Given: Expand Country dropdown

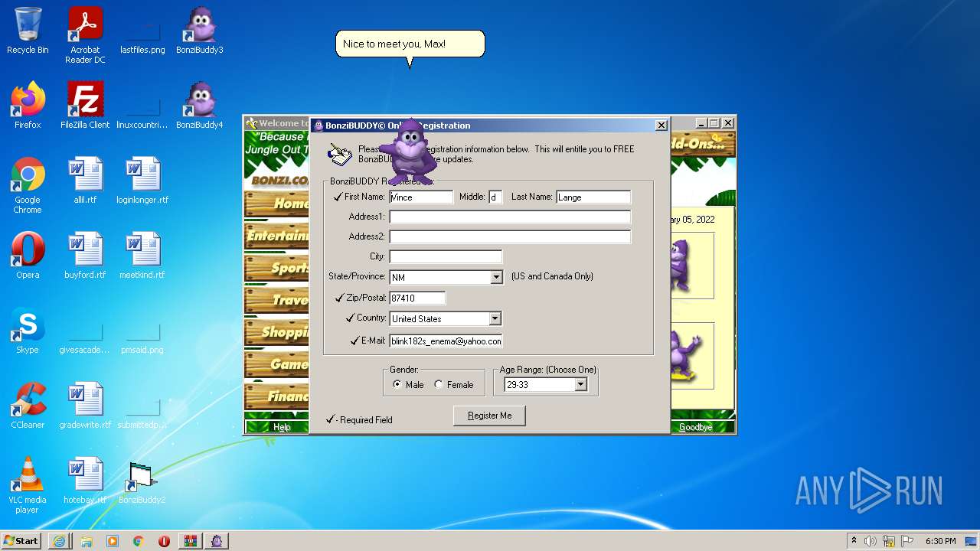Looking at the screenshot, I should pos(495,318).
